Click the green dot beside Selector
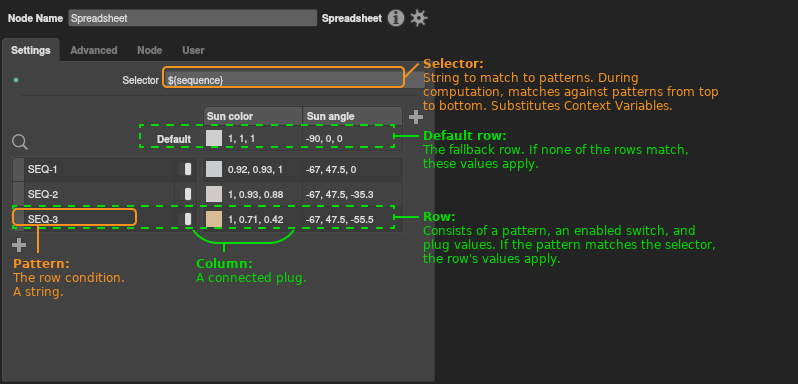The height and width of the screenshot is (384, 798). click(16, 80)
